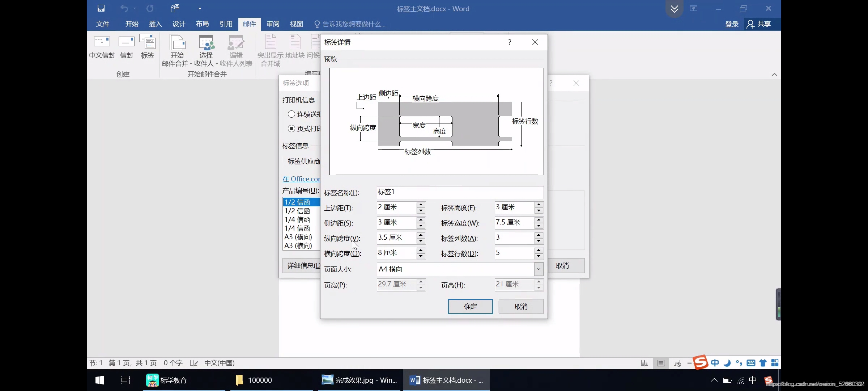Decrease the label rows value
The height and width of the screenshot is (391, 868).
(x=539, y=256)
